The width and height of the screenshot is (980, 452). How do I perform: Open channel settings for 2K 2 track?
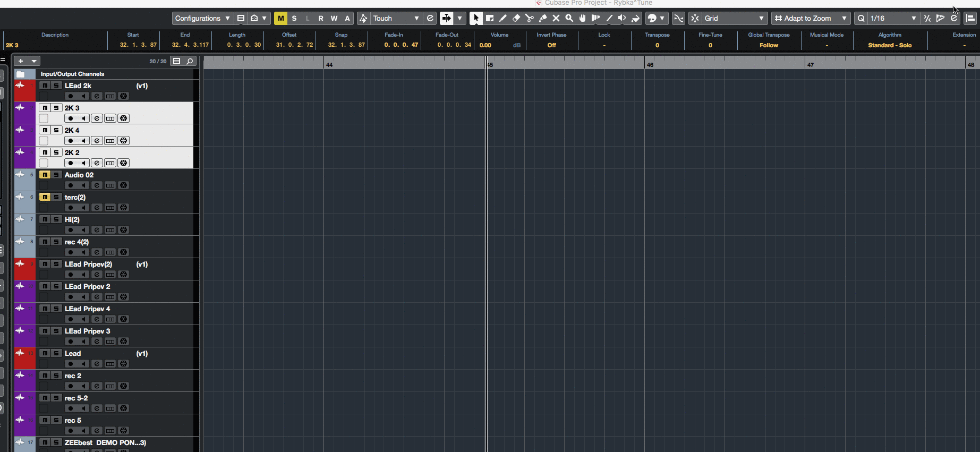click(97, 163)
